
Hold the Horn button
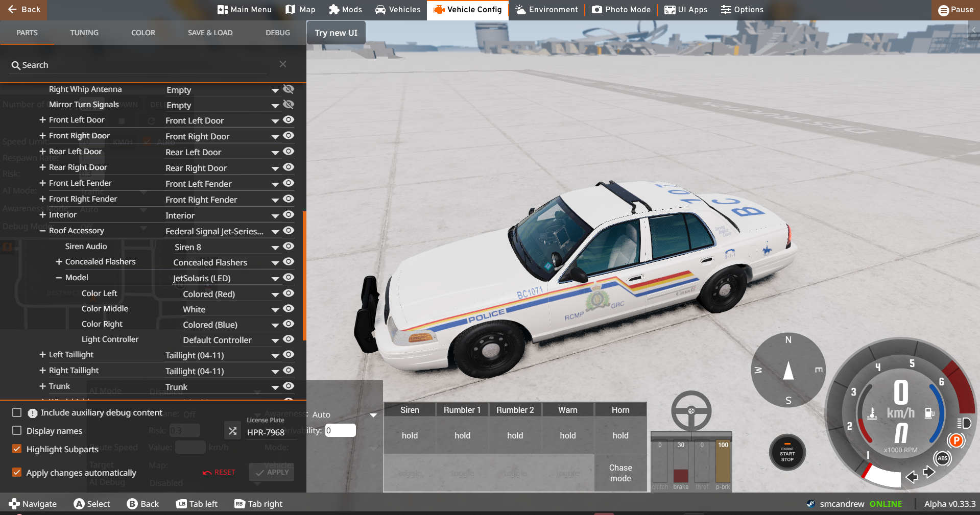click(x=620, y=435)
